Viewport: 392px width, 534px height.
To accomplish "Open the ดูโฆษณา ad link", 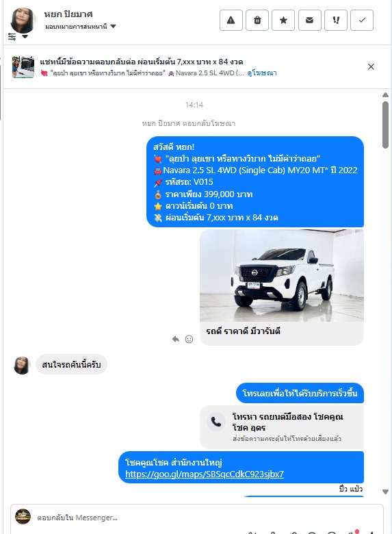I will pos(262,73).
